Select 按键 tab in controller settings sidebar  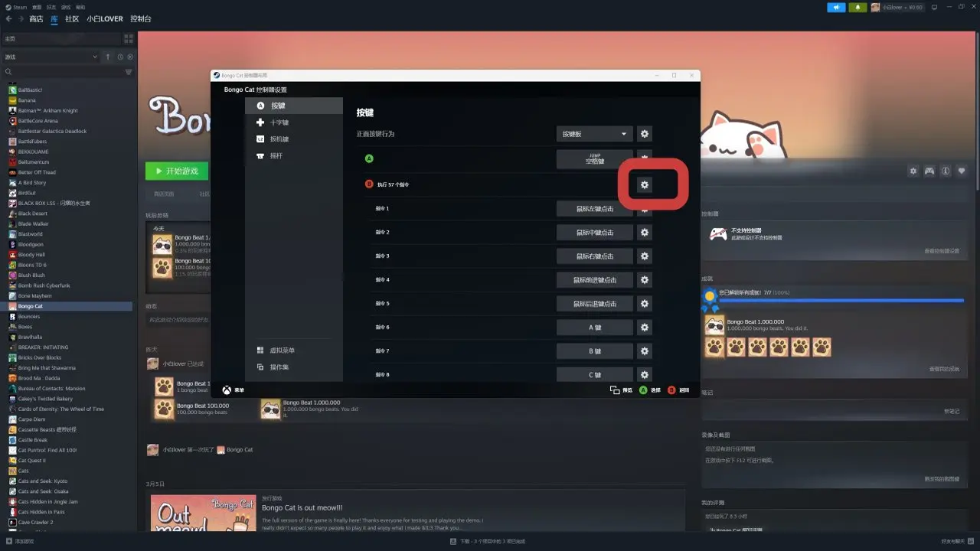(x=294, y=106)
